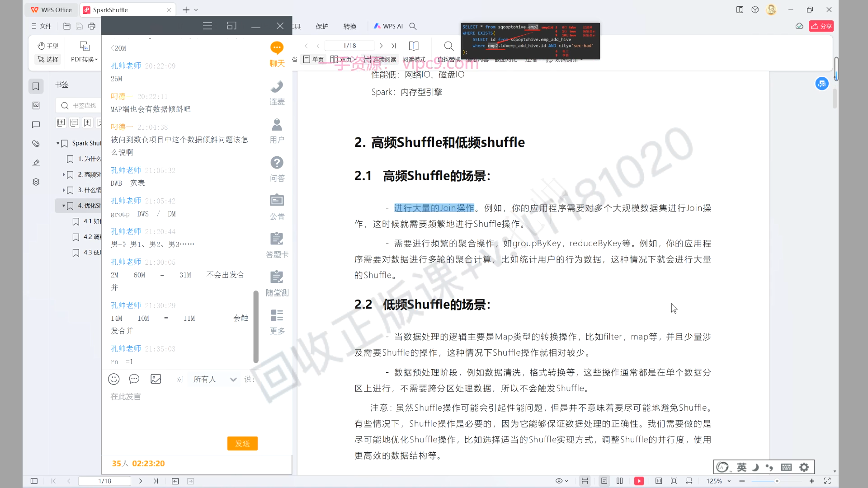Click the zoom slider in status bar
Image resolution: width=868 pixels, height=488 pixels.
(777, 481)
